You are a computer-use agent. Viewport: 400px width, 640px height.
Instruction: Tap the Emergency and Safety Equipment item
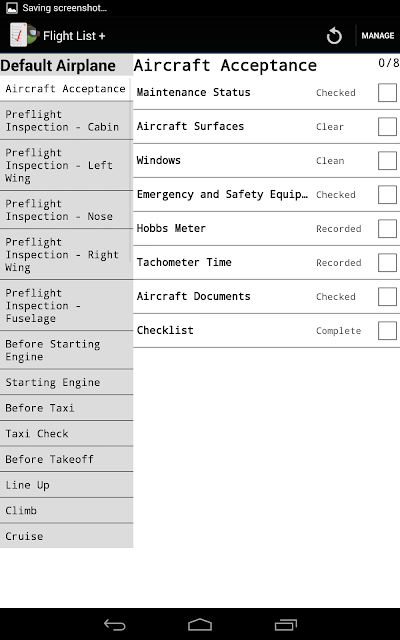[266, 195]
